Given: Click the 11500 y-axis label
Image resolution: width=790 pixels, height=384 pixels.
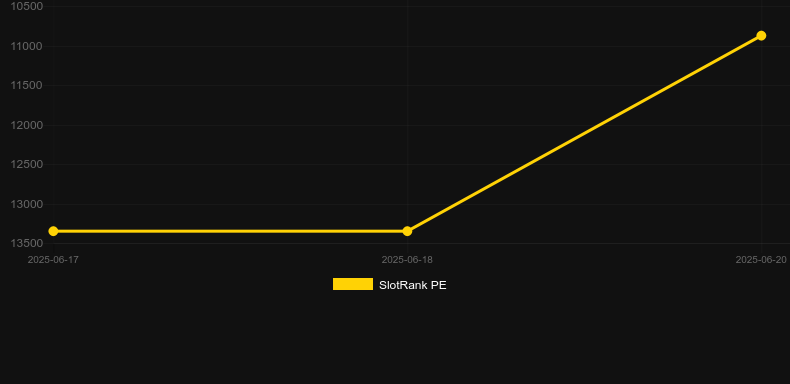Looking at the screenshot, I should click(27, 85).
